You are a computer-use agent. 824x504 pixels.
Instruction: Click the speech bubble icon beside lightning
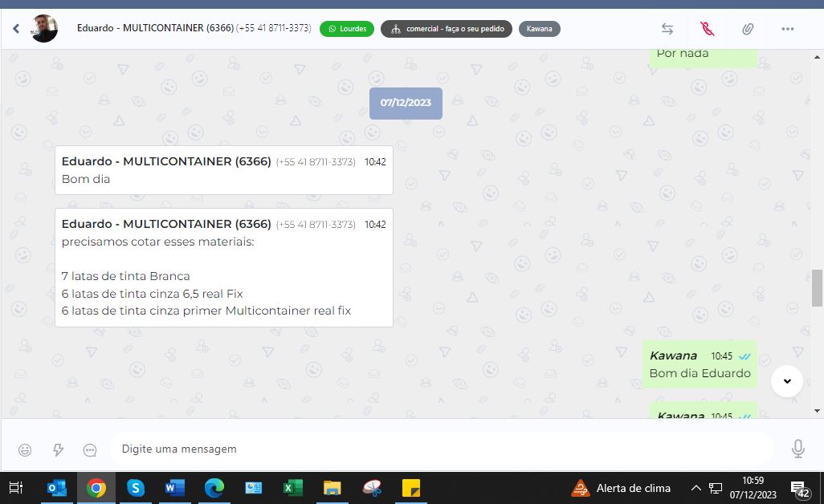90,449
